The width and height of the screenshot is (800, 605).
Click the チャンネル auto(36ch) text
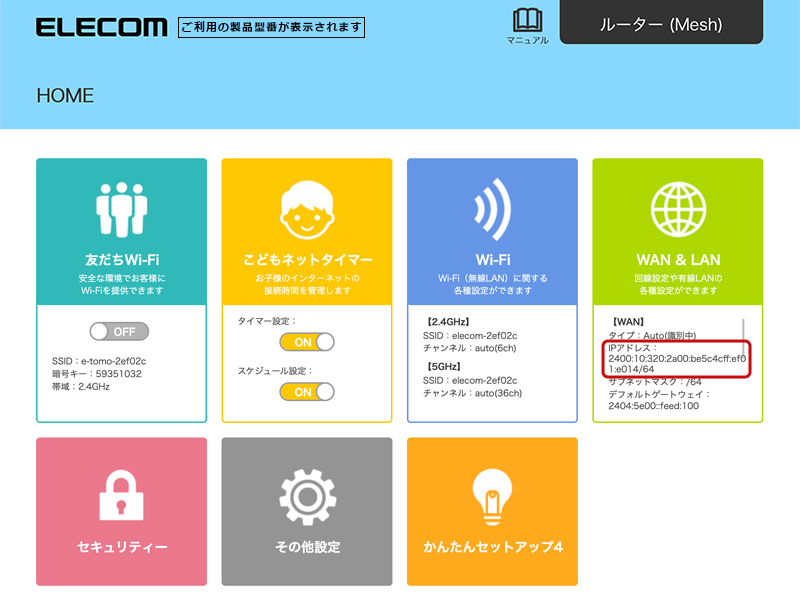(x=472, y=393)
